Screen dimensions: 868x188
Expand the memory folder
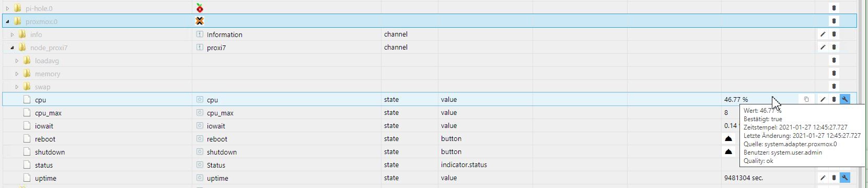[x=17, y=74]
